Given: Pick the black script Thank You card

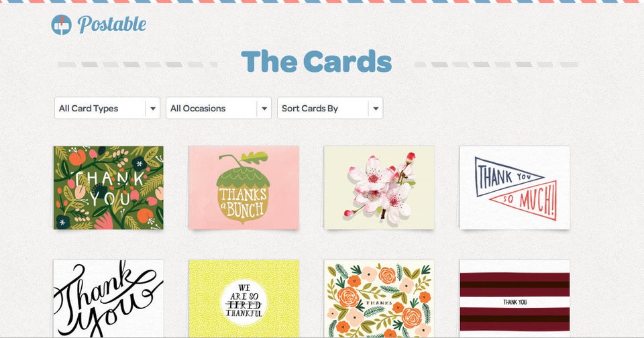Looking at the screenshot, I should (x=109, y=298).
